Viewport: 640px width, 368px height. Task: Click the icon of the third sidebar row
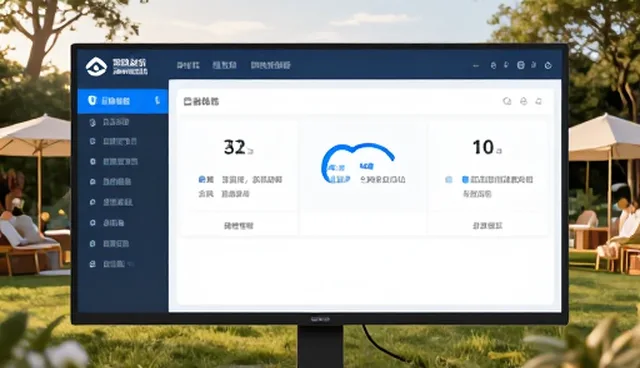pos(93,141)
